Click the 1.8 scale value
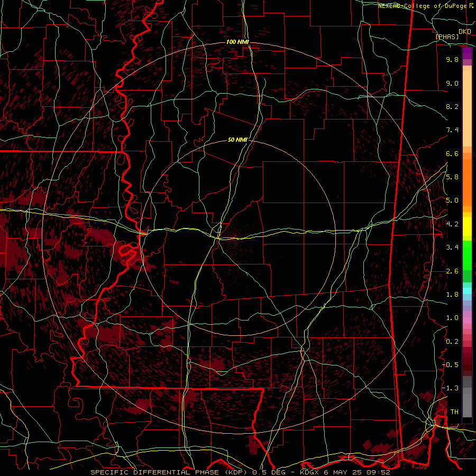The width and height of the screenshot is (476, 476). coord(452,295)
